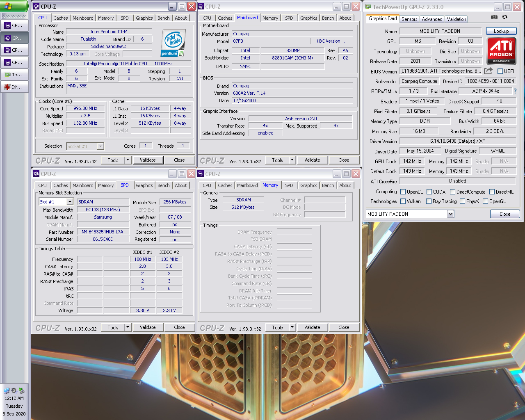Click the taskbar clock showing 12:12 AM
This screenshot has width=525, height=420.
(14, 398)
